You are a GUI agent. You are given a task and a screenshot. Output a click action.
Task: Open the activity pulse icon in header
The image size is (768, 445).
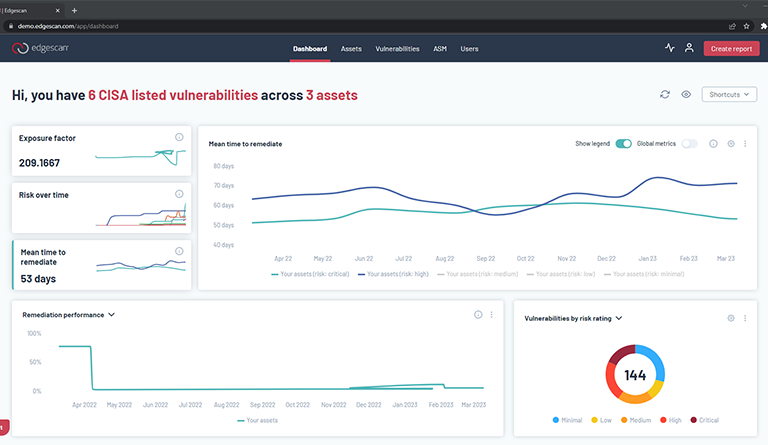coord(670,47)
